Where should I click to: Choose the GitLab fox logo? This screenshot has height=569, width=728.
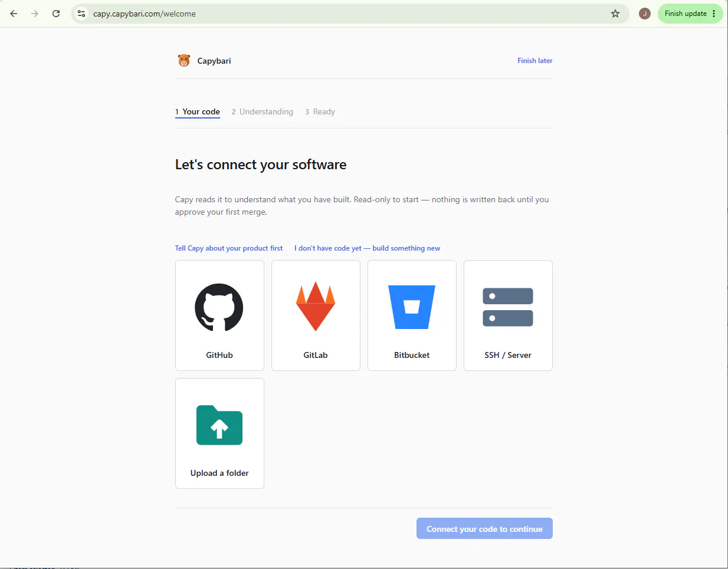pyautogui.click(x=316, y=306)
